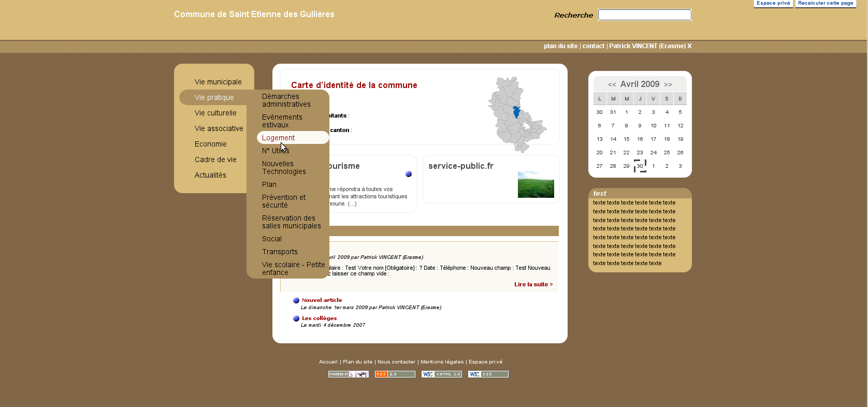Expand the Vie culturelle menu

point(215,113)
